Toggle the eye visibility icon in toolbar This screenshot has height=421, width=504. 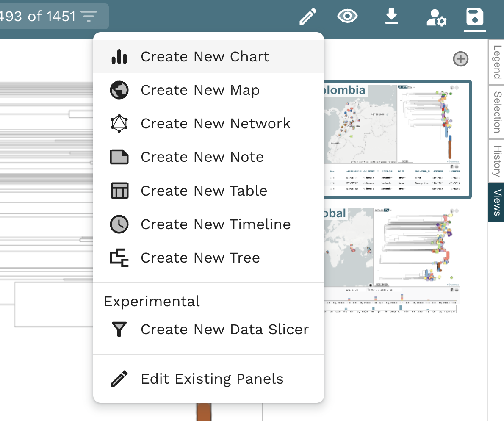(x=347, y=16)
